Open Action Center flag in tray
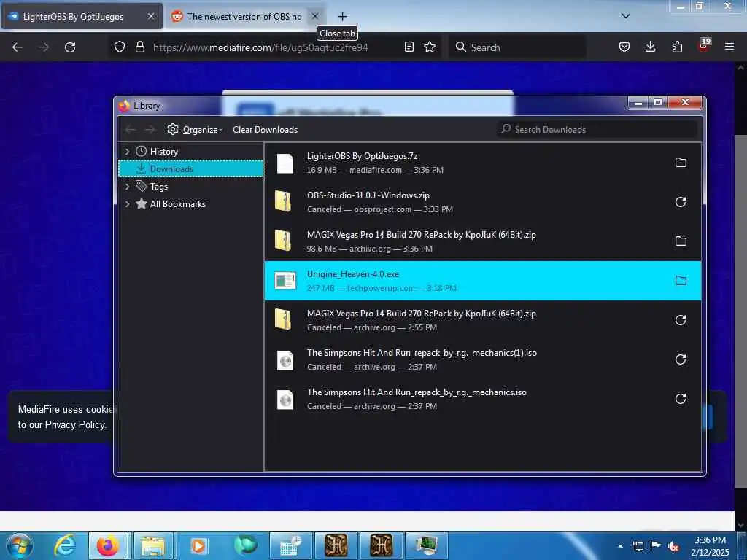The image size is (747, 560). (656, 547)
